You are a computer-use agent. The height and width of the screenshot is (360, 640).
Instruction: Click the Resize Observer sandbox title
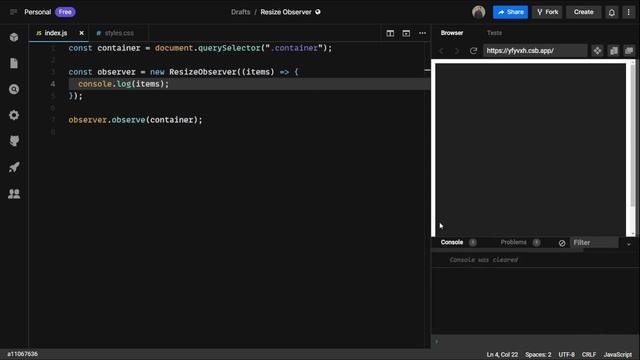(x=286, y=12)
